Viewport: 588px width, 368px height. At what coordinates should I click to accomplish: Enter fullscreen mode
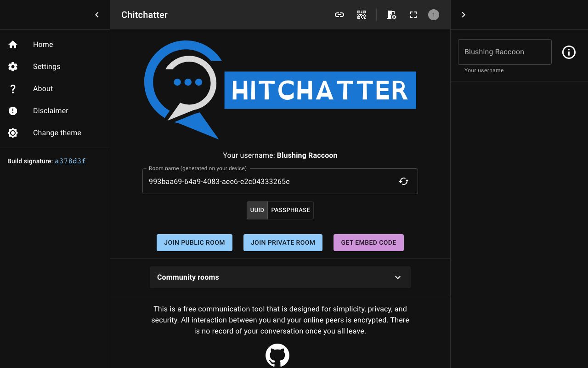coord(413,15)
